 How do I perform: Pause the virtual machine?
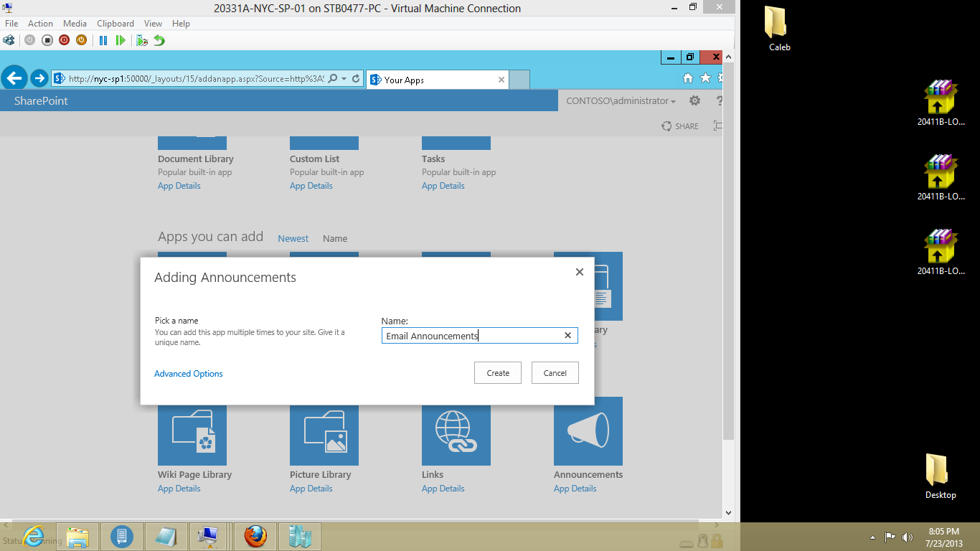point(103,40)
